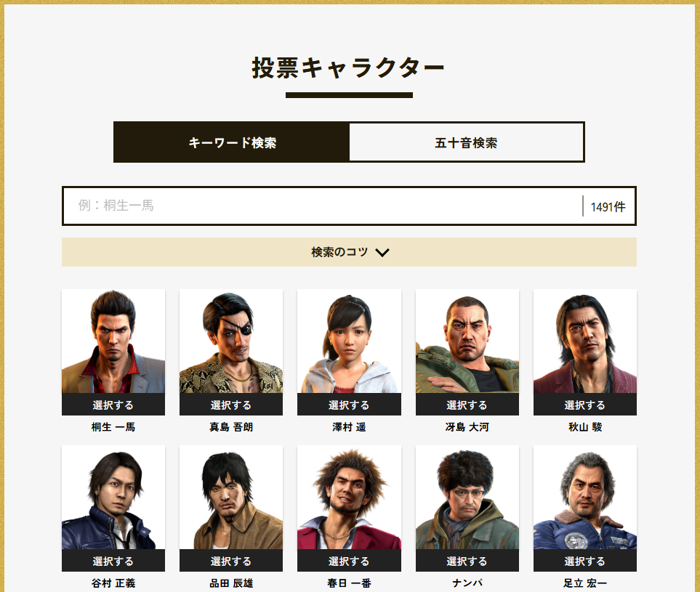Open the 桐生 一馬 character portrait

pyautogui.click(x=113, y=341)
